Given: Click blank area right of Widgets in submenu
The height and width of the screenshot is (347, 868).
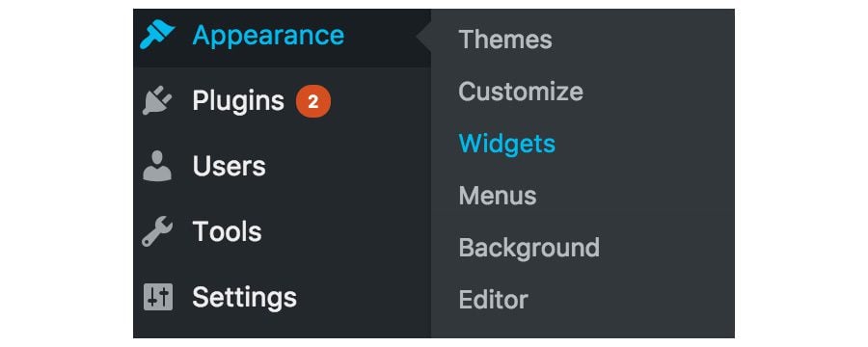Looking at the screenshot, I should pyautogui.click(x=645, y=144).
